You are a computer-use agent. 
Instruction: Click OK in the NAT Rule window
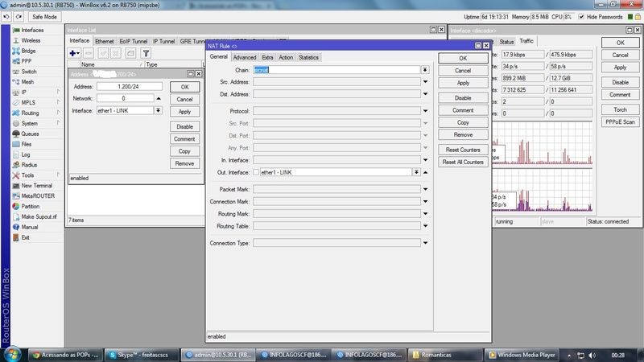[463, 58]
